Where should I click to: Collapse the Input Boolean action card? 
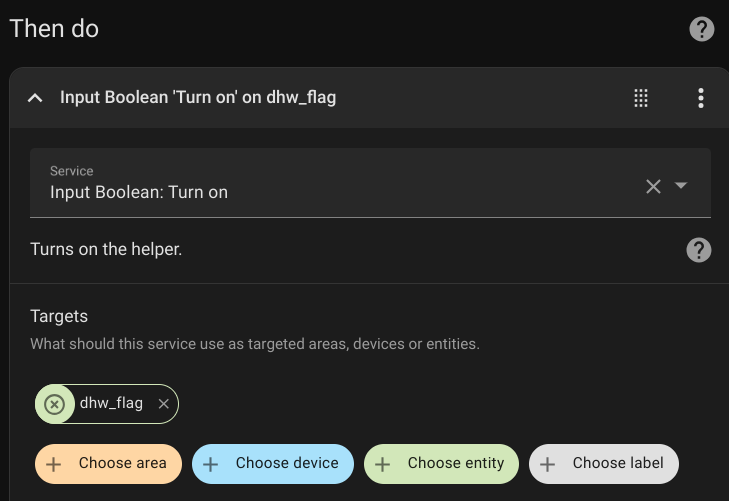click(35, 98)
